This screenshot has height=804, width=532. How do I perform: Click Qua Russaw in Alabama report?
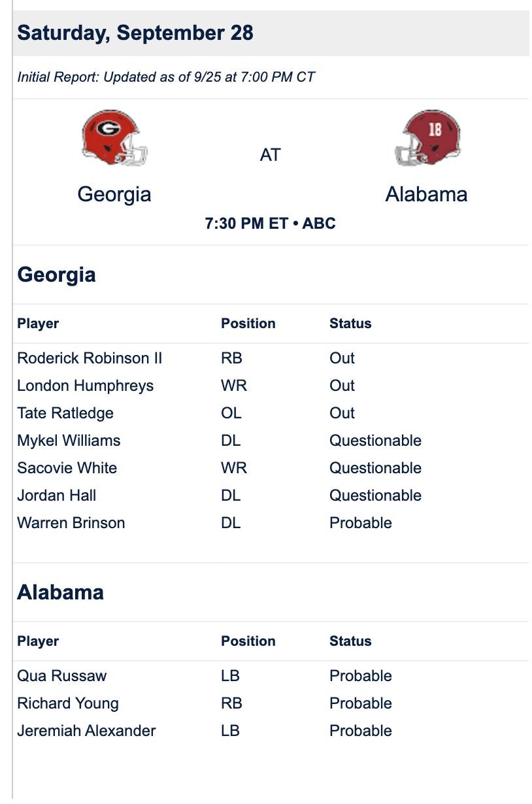click(61, 676)
